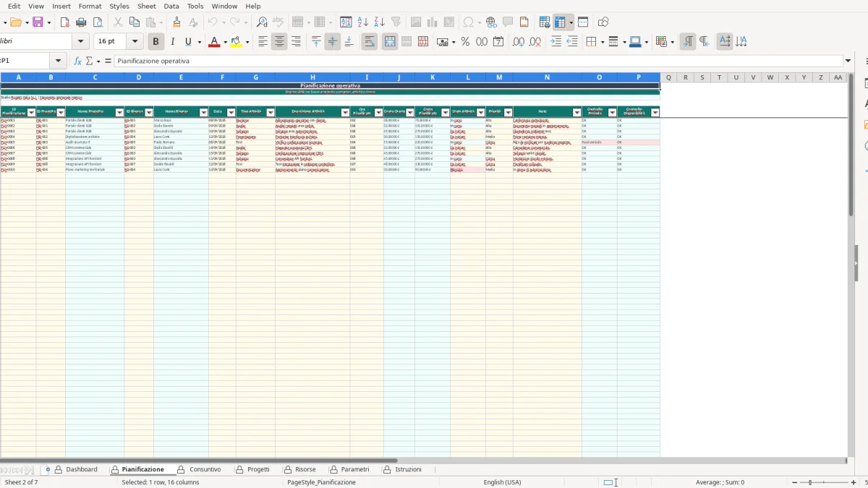Click into the formula input line
The height and width of the screenshot is (488, 868).
pyautogui.click(x=477, y=61)
